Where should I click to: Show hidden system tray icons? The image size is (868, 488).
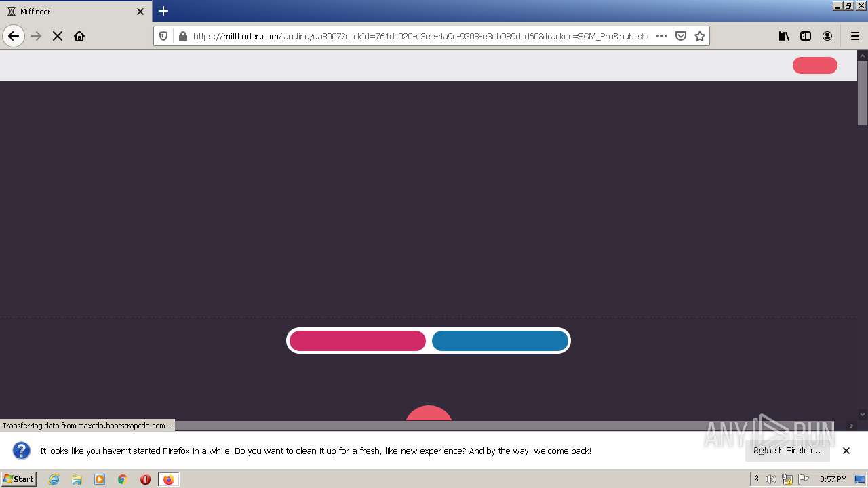tap(756, 479)
